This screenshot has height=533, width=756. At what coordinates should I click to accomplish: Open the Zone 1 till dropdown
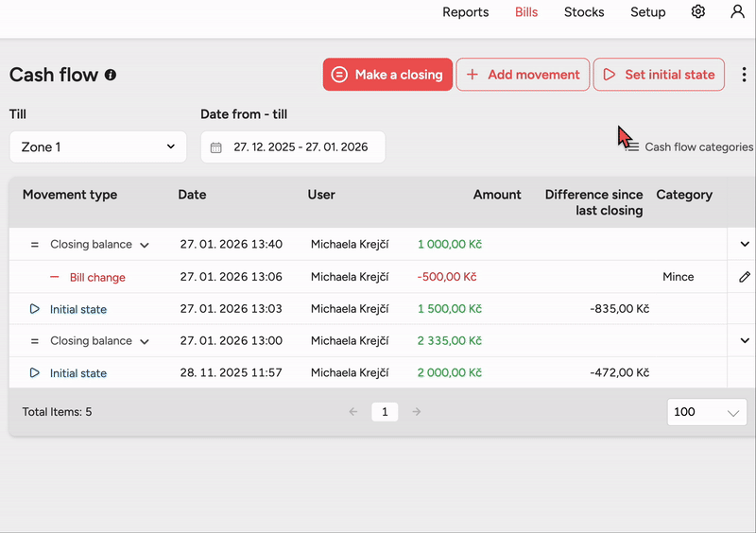tap(98, 147)
